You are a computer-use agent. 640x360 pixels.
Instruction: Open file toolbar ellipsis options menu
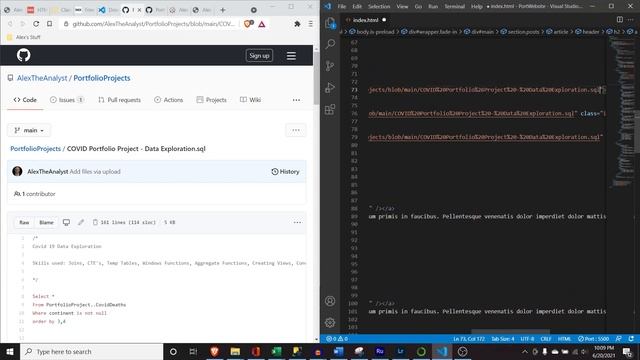click(x=298, y=222)
